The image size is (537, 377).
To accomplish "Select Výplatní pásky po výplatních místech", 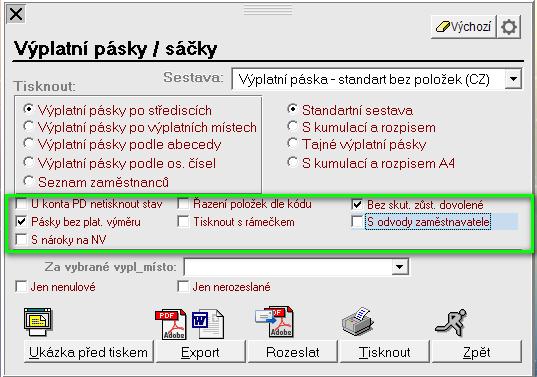I will point(140,127).
